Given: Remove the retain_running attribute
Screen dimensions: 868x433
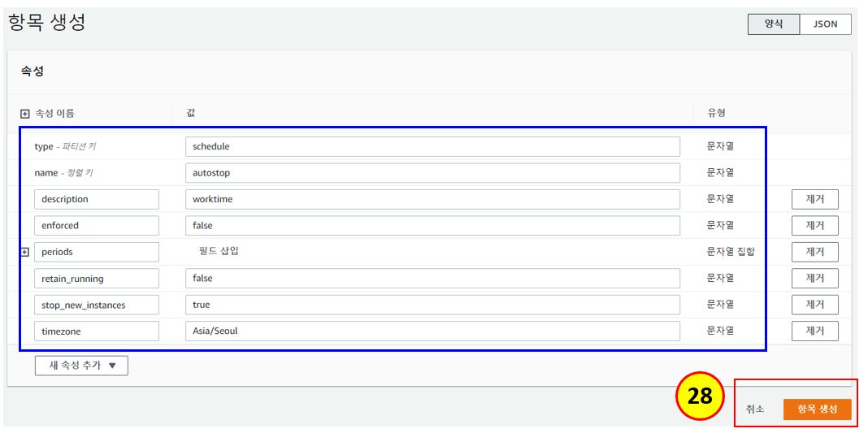Looking at the screenshot, I should coord(815,278).
